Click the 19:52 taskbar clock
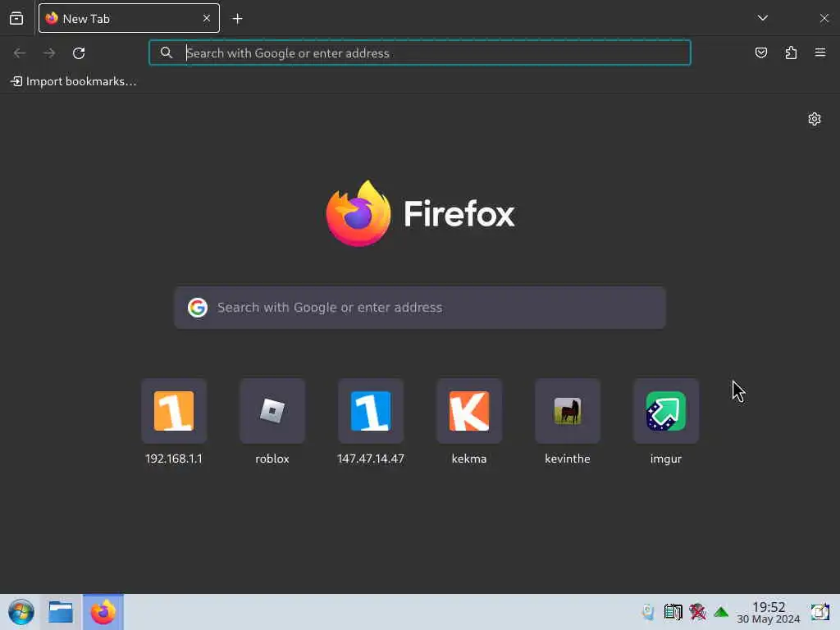The height and width of the screenshot is (630, 840). click(x=769, y=612)
